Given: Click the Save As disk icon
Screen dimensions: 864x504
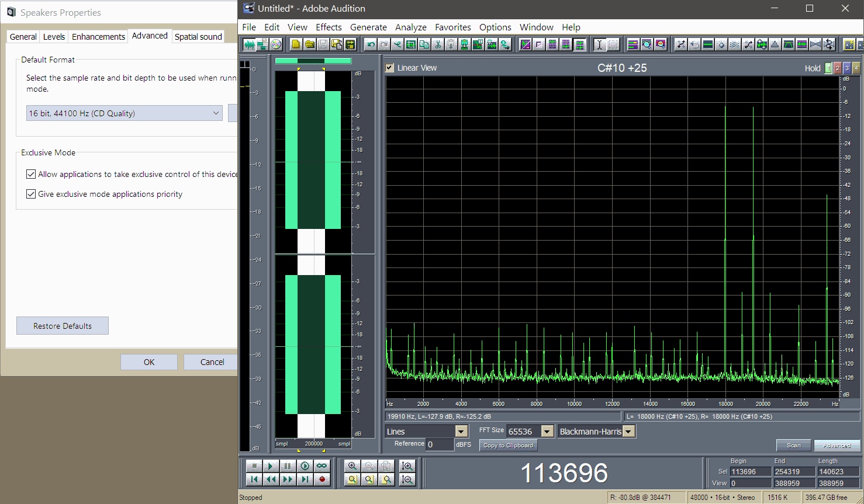Looking at the screenshot, I should [x=337, y=44].
